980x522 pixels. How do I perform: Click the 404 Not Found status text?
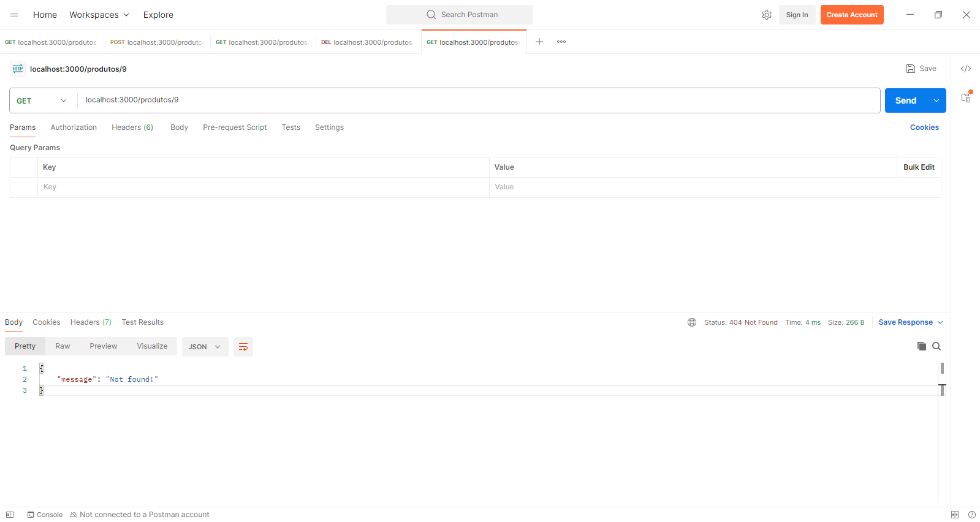(x=753, y=322)
